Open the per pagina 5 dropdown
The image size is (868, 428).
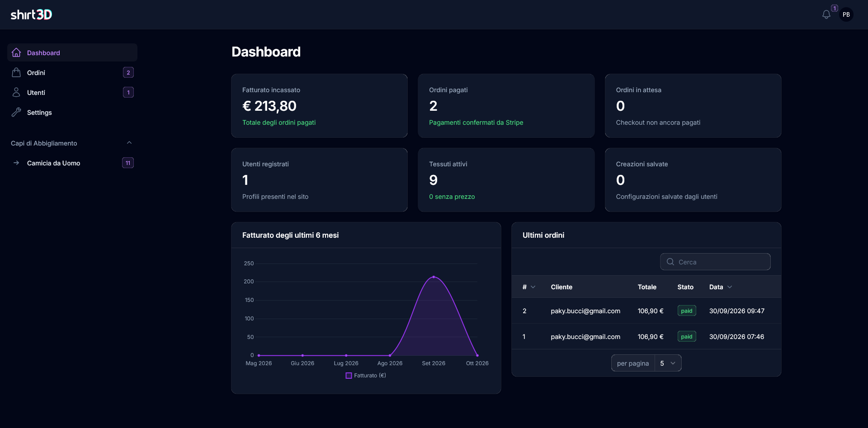coord(668,363)
